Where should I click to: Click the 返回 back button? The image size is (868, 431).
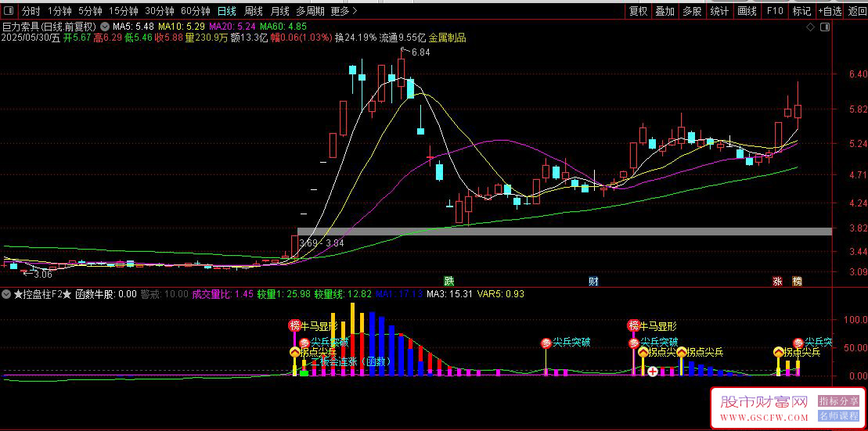tap(857, 11)
